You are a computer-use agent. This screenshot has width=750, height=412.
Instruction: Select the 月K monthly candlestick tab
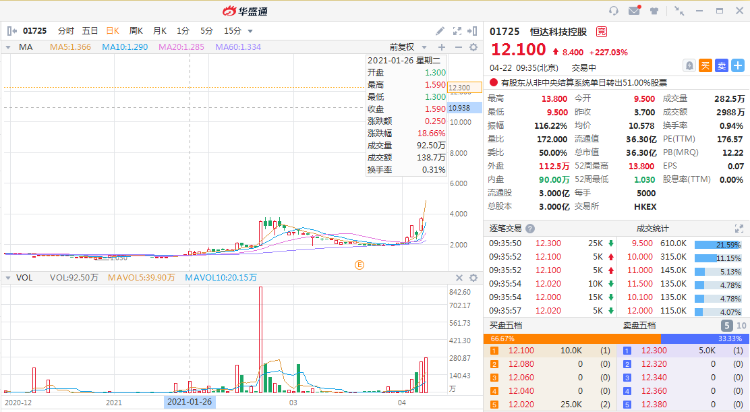pos(160,31)
